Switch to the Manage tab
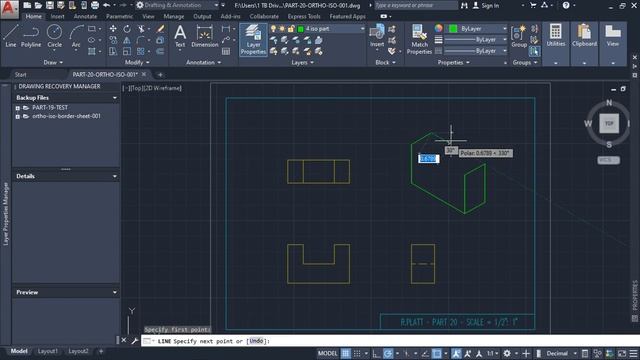Screen dimensions: 640x360 (x=173, y=17)
